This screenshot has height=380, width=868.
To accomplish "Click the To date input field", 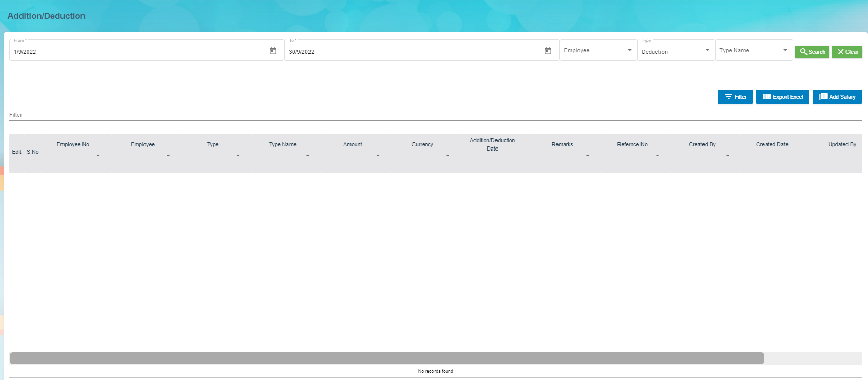I will click(x=414, y=52).
